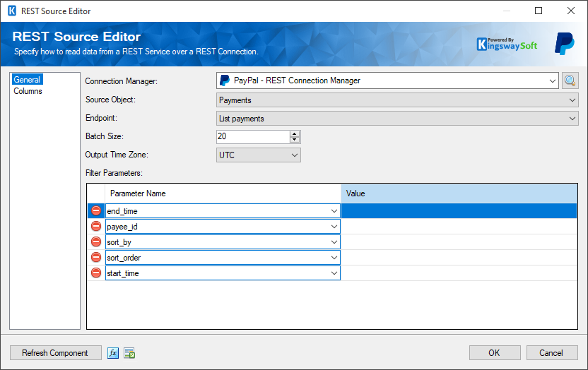Maximize the REST Source Editor window

pos(539,11)
